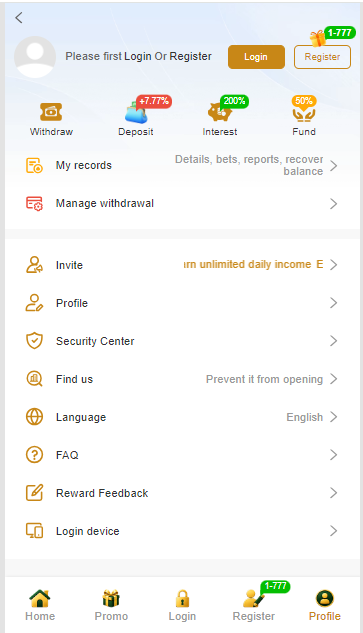363x633 pixels.
Task: Tap the Deposit wallet icon
Action: point(136,113)
